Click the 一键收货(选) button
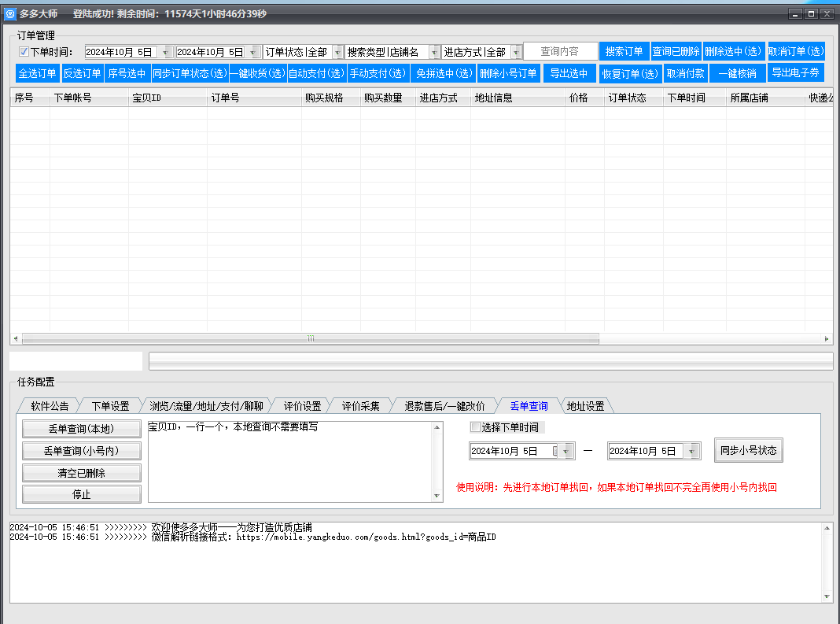This screenshot has height=624, width=840. (x=257, y=73)
